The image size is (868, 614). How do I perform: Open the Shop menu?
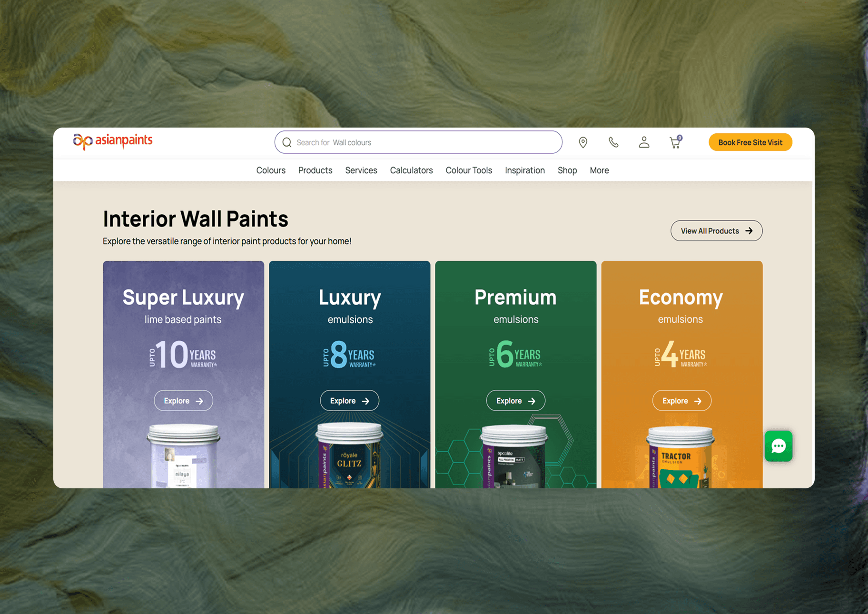567,170
